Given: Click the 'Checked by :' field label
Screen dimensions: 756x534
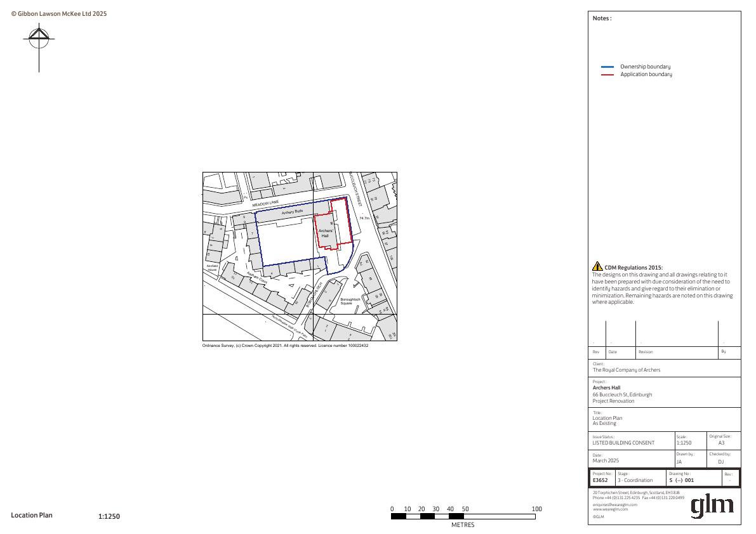Looking at the screenshot, I should 720,454.
